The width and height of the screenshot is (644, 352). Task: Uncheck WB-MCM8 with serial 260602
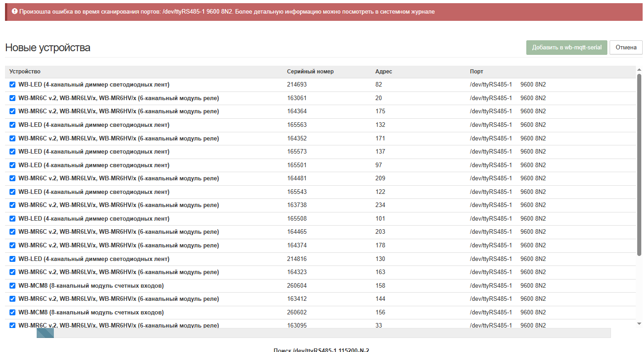12,312
